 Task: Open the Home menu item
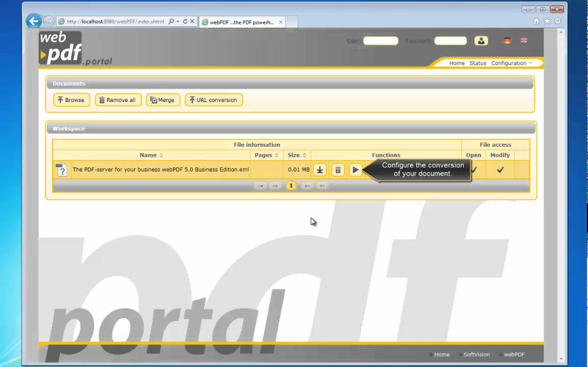(x=457, y=63)
